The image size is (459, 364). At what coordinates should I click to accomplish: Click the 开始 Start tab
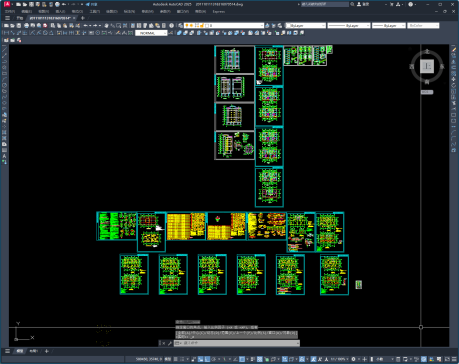click(x=20, y=18)
